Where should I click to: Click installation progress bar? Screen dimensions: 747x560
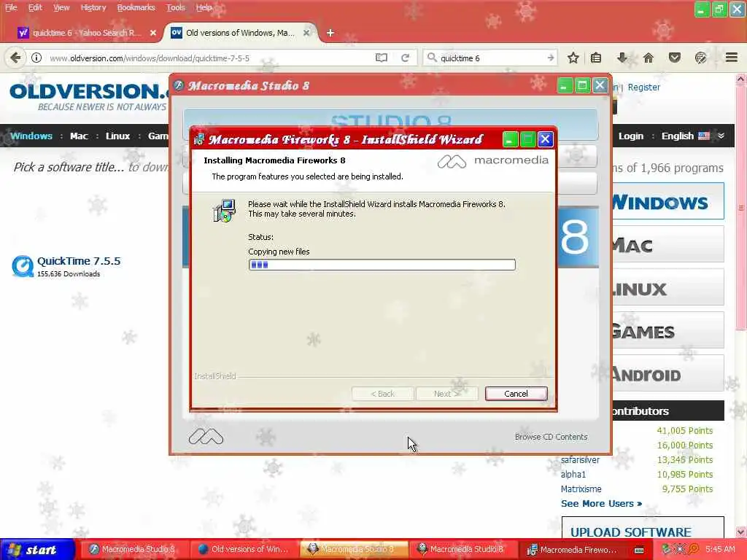click(382, 265)
